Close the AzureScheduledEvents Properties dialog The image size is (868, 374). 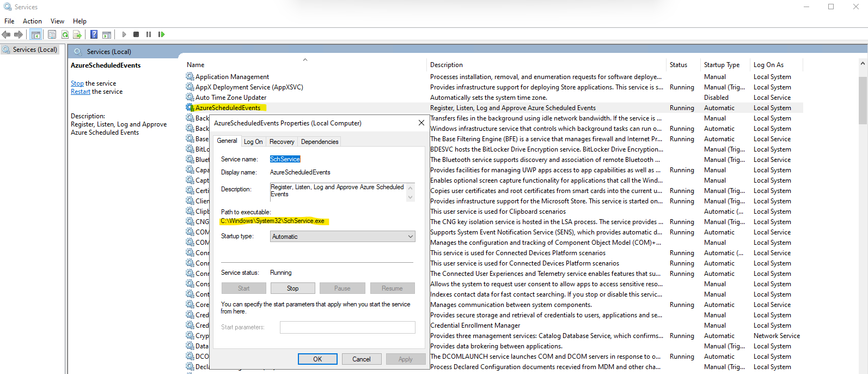click(x=421, y=123)
